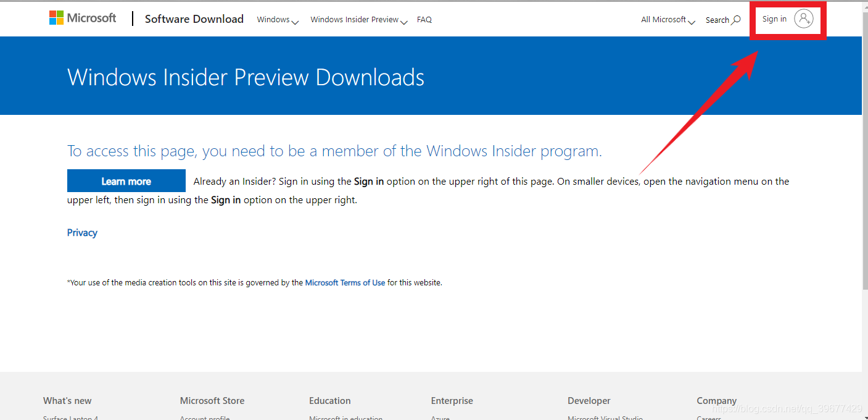Click the Microsoft logo
This screenshot has width=868, height=420.
(x=83, y=18)
